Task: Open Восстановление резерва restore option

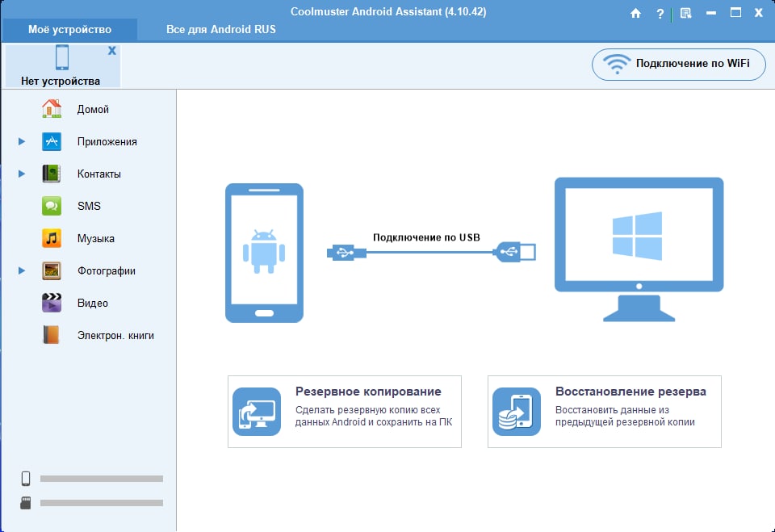Action: [x=605, y=412]
